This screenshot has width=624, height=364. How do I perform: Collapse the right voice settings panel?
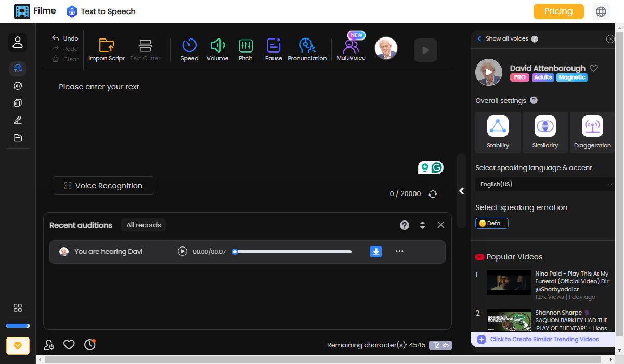(461, 191)
